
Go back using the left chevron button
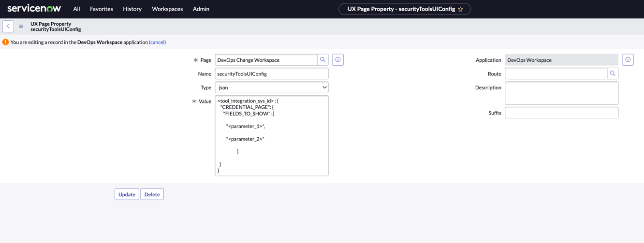[x=8, y=27]
